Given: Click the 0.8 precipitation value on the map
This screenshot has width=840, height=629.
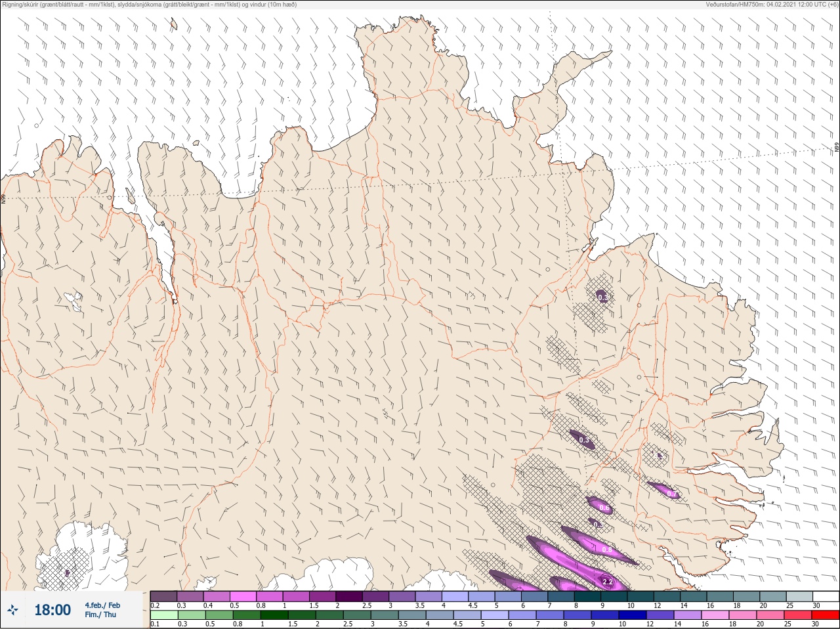Looking at the screenshot, I should click(607, 550).
